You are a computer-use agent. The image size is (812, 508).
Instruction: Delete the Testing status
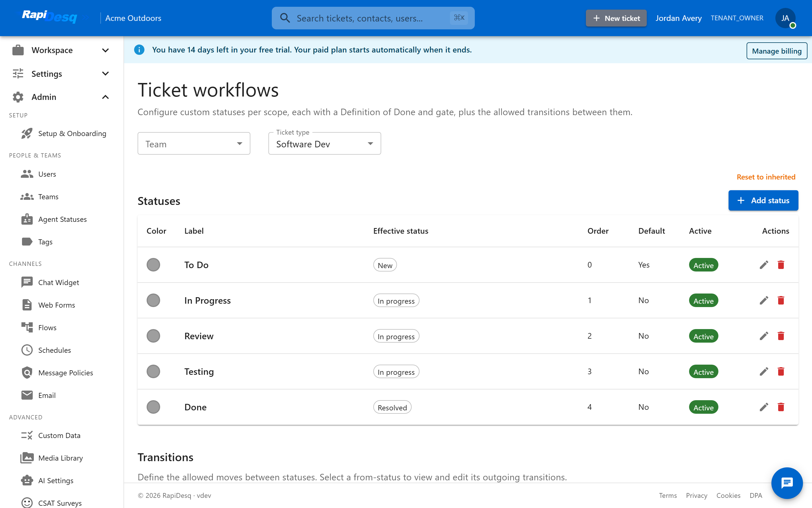coord(781,372)
